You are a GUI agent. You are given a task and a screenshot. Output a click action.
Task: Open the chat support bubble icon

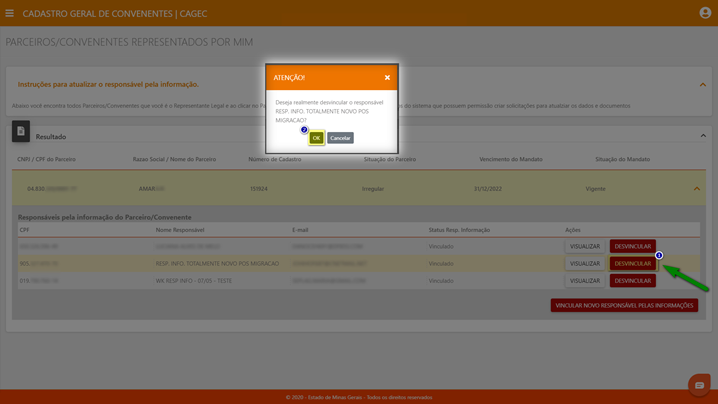pyautogui.click(x=699, y=385)
